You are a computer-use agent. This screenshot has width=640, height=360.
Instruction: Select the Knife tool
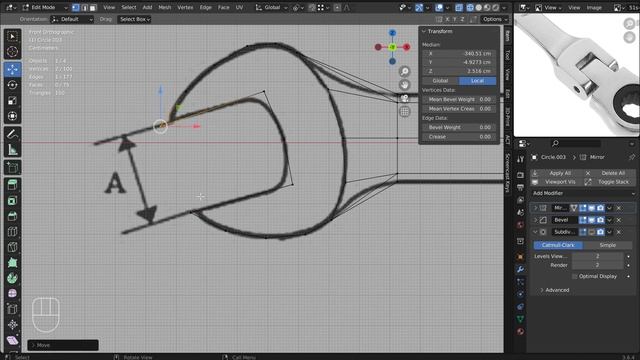(x=12, y=247)
